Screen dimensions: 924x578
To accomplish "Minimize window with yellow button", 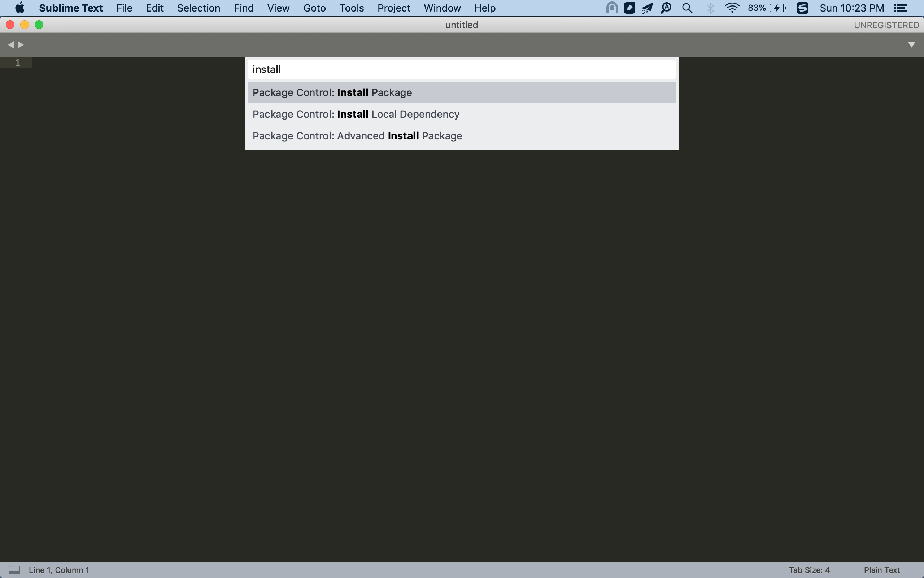I will (25, 25).
